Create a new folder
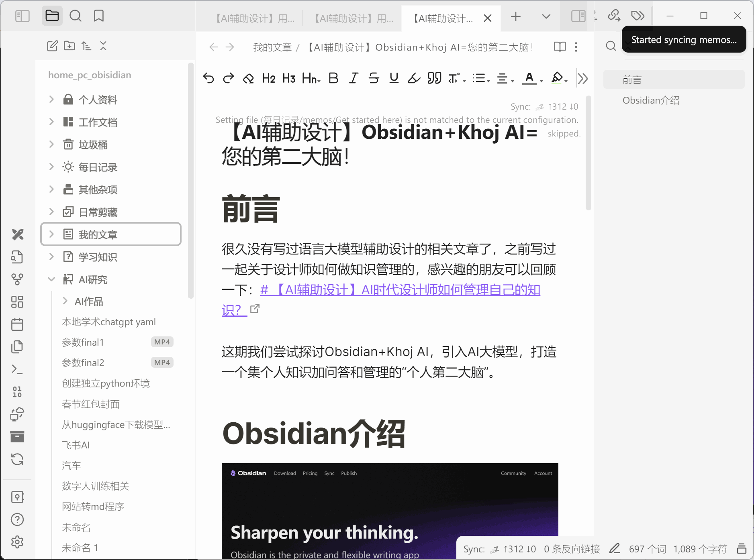This screenshot has width=754, height=560. pos(69,46)
